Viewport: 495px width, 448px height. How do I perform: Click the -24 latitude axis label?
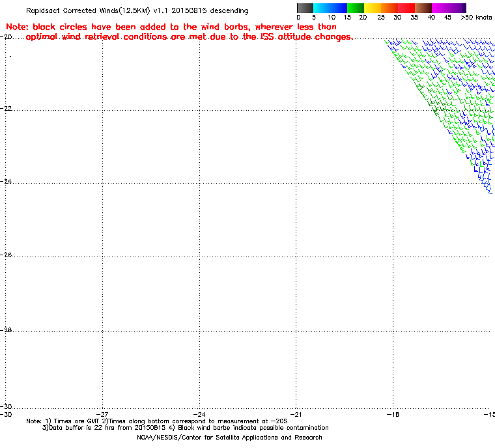[x=6, y=182]
